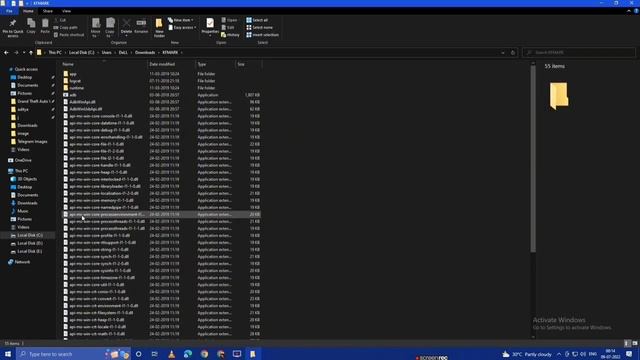This screenshot has width=640, height=360.
Task: Open the Copy to dropdown
Action: click(110, 28)
